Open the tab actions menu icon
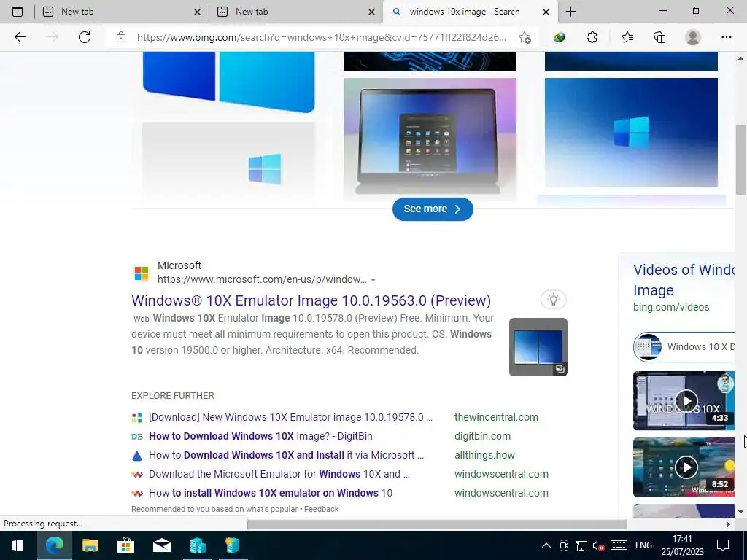This screenshot has width=747, height=560. point(18,12)
